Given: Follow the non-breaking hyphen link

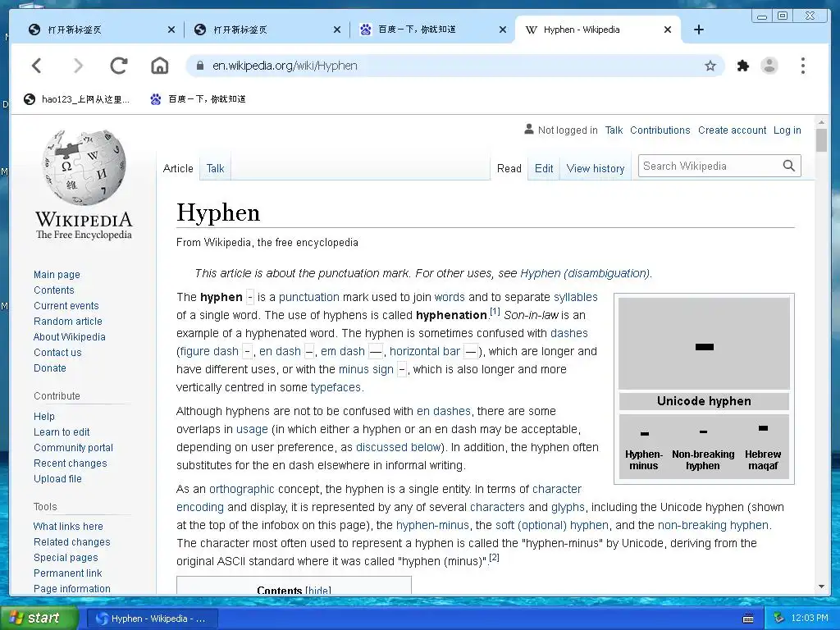Looking at the screenshot, I should tap(713, 525).
